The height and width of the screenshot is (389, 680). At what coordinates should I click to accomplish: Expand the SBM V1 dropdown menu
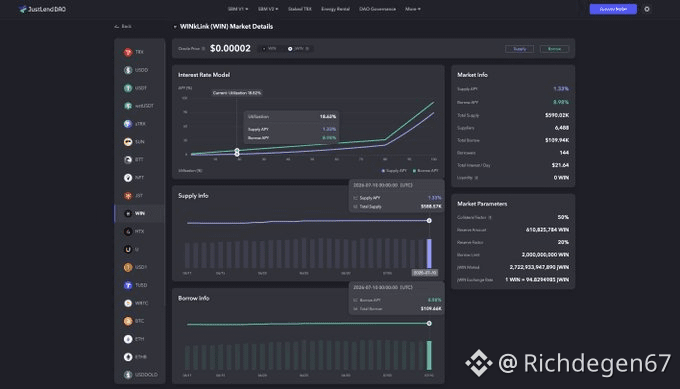(238, 9)
